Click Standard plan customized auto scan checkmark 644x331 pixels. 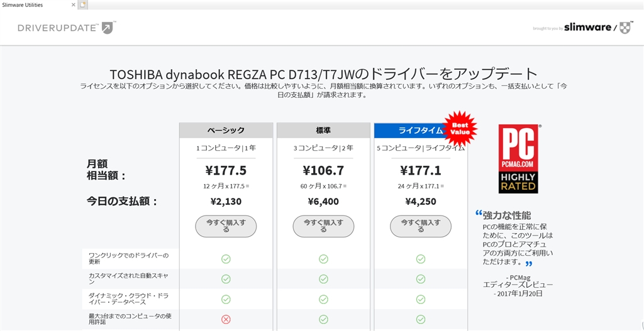coord(323,279)
